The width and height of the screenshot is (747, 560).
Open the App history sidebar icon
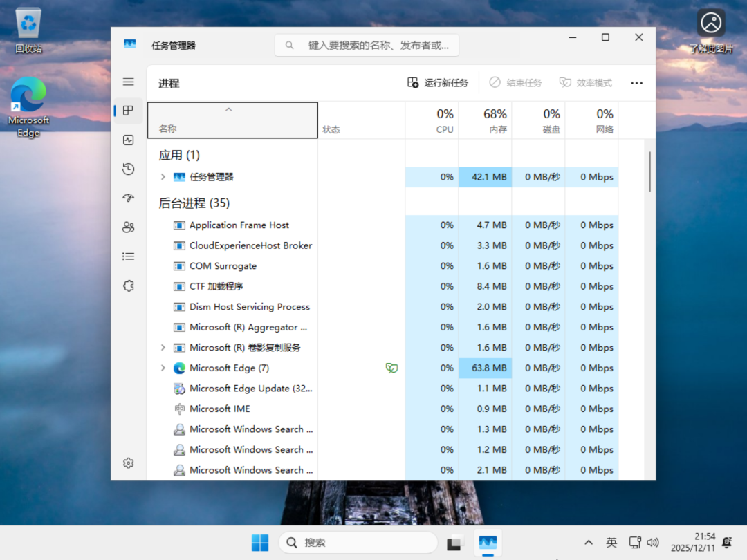(x=128, y=169)
